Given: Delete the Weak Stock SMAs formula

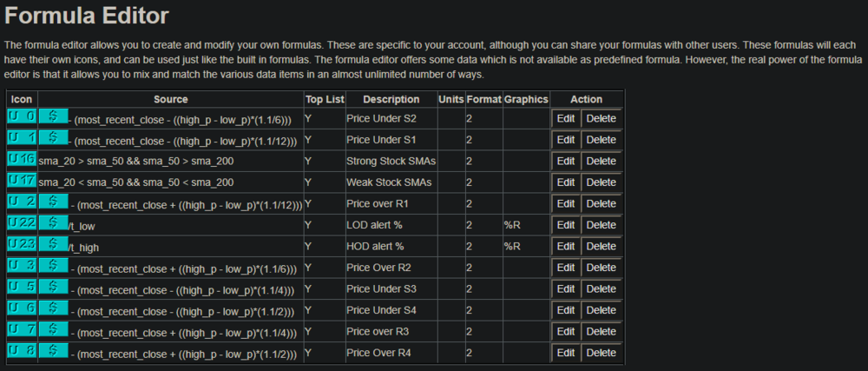Looking at the screenshot, I should coord(601,182).
